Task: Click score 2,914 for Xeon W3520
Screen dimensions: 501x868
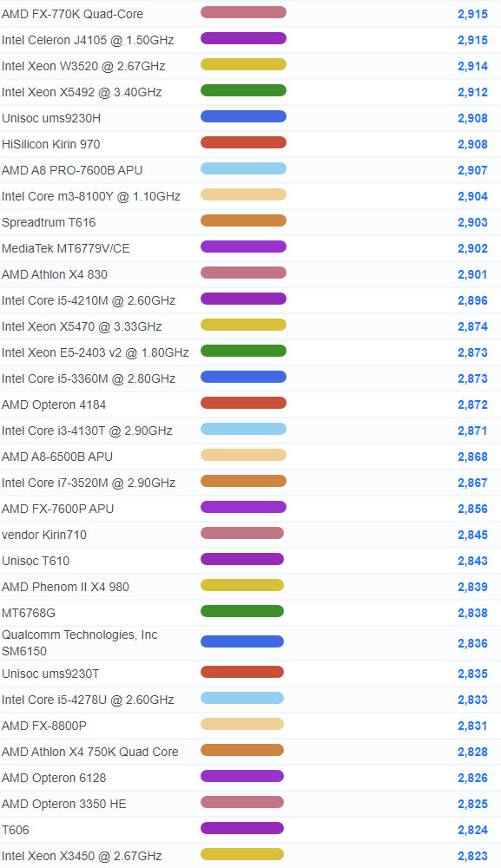Action: (x=472, y=66)
